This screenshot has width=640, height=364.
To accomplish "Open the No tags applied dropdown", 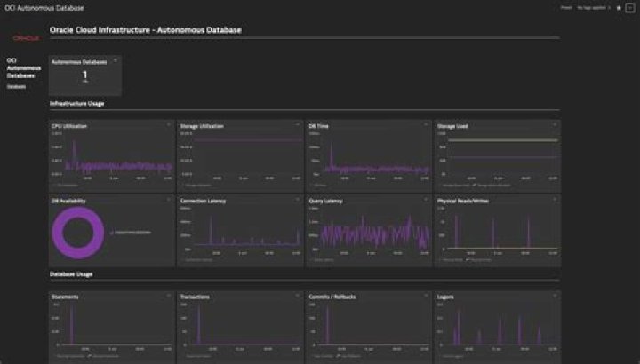I will [x=594, y=8].
